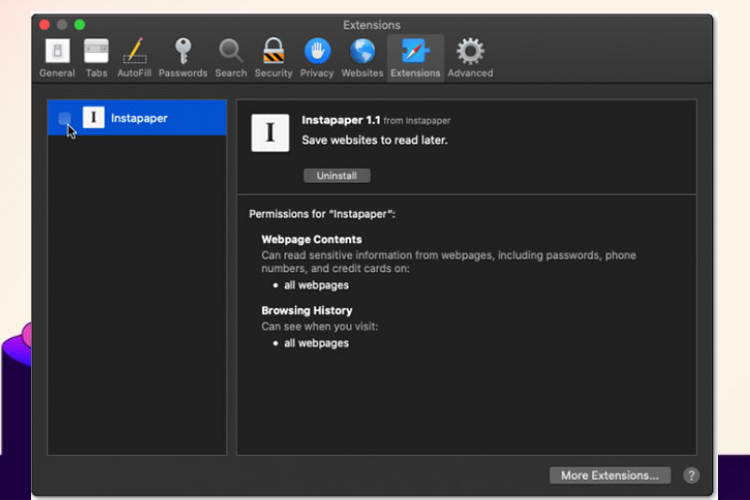Open the Privacy preferences pane

[317, 58]
